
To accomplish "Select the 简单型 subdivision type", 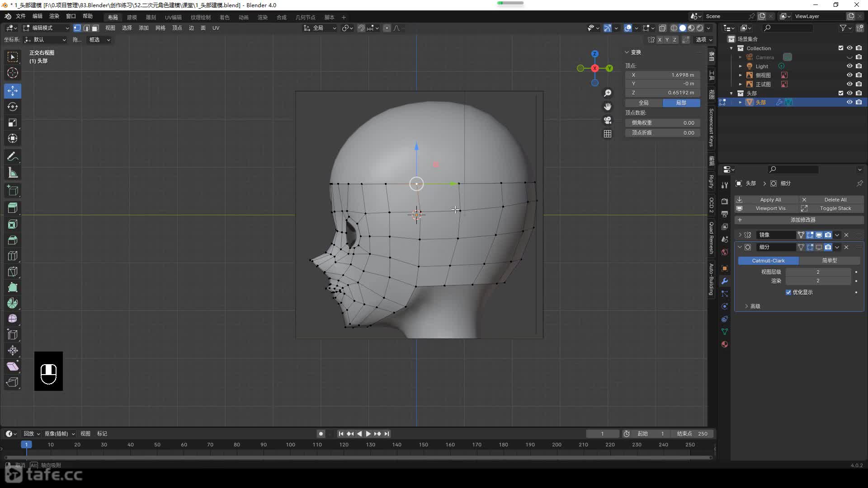I will coord(829,261).
